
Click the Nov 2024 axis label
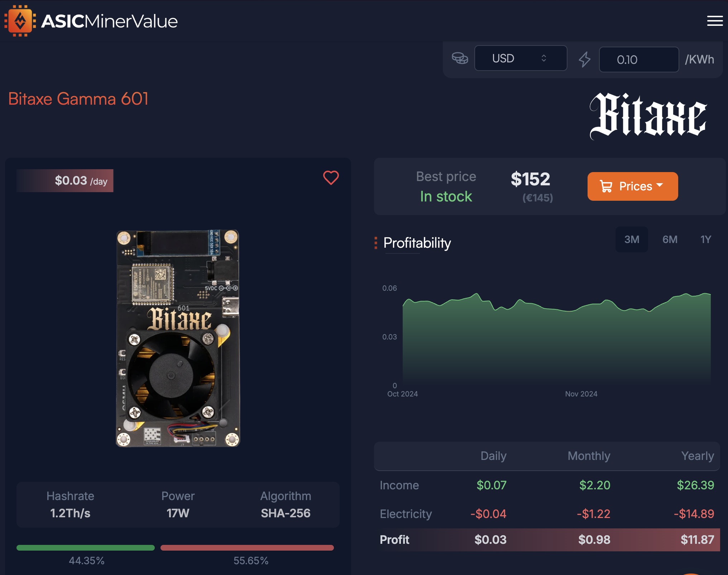tap(581, 394)
